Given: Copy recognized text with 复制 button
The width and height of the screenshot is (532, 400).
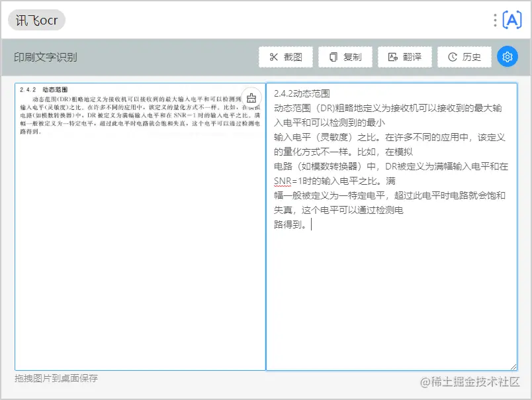Looking at the screenshot, I should (345, 57).
